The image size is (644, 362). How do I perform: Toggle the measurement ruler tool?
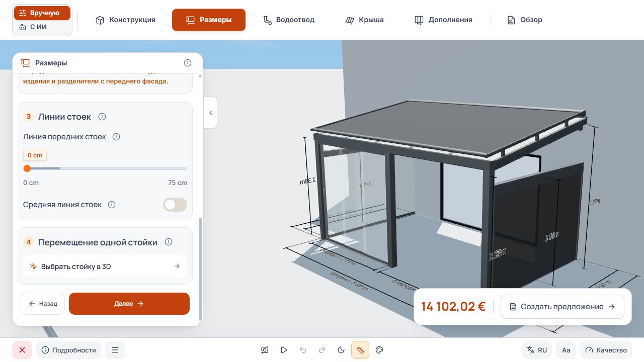[360, 350]
